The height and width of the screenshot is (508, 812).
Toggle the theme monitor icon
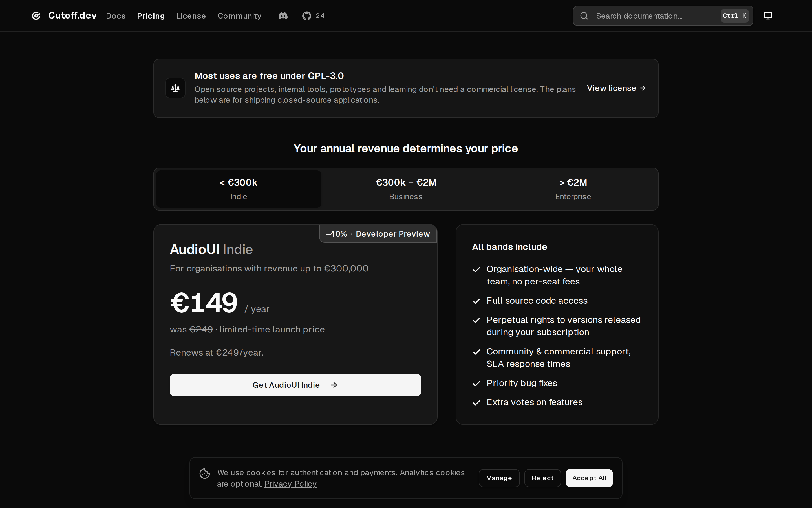768,16
